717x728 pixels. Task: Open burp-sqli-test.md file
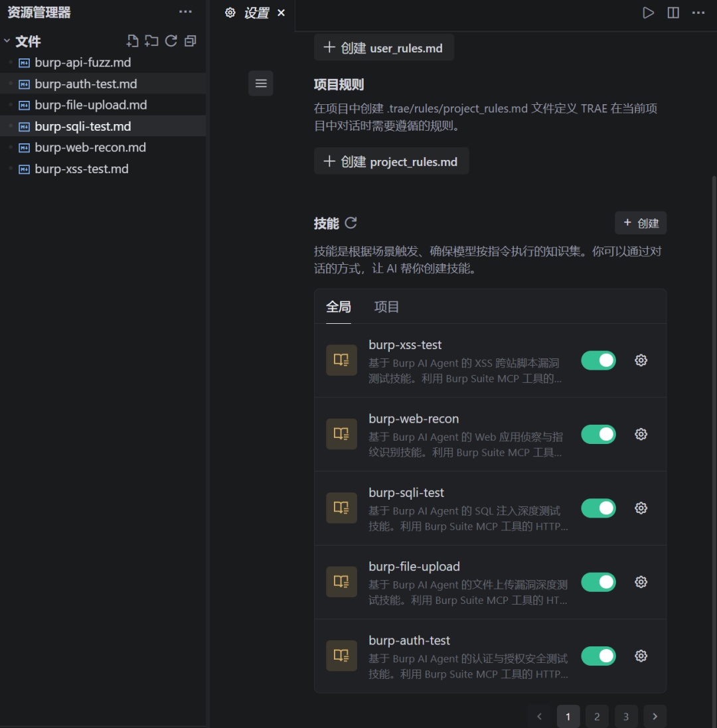(103, 126)
